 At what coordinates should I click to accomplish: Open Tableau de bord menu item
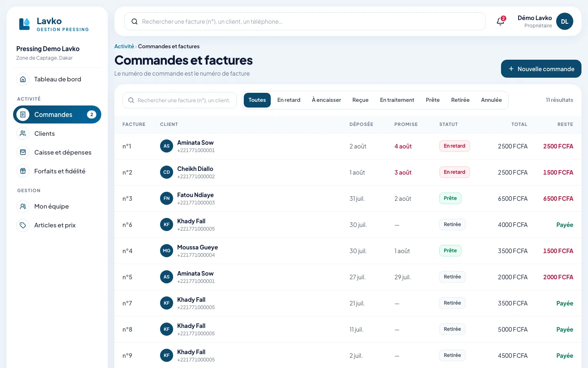57,79
